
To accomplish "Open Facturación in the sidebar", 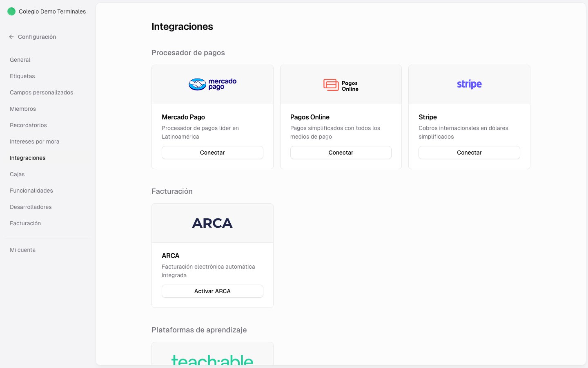I will click(25, 223).
